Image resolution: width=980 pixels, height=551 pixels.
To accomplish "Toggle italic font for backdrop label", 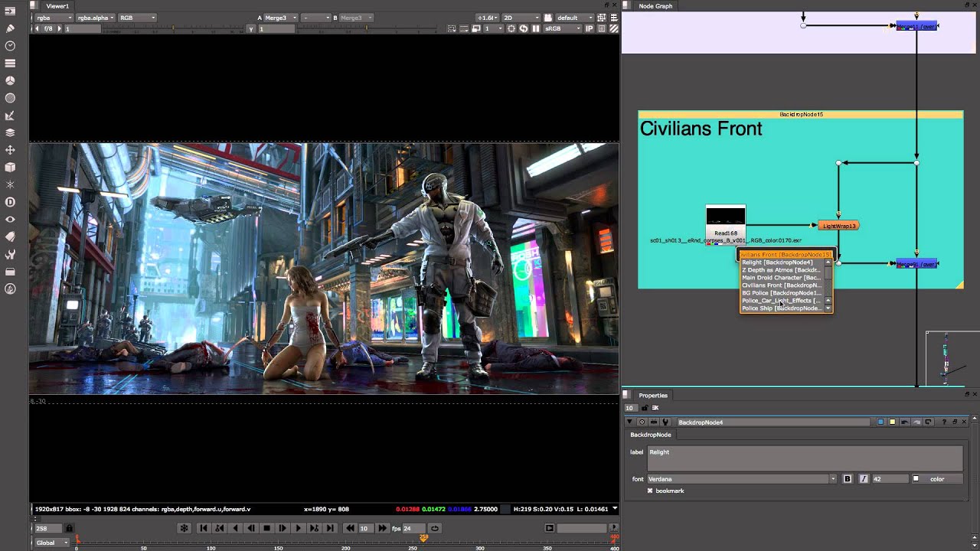I will click(864, 479).
